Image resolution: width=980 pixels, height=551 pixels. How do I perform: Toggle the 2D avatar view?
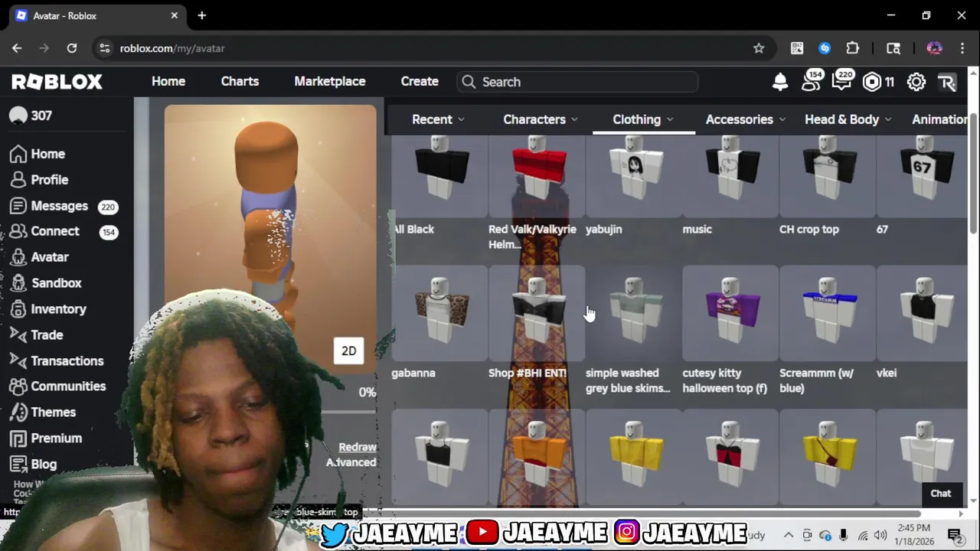[349, 351]
